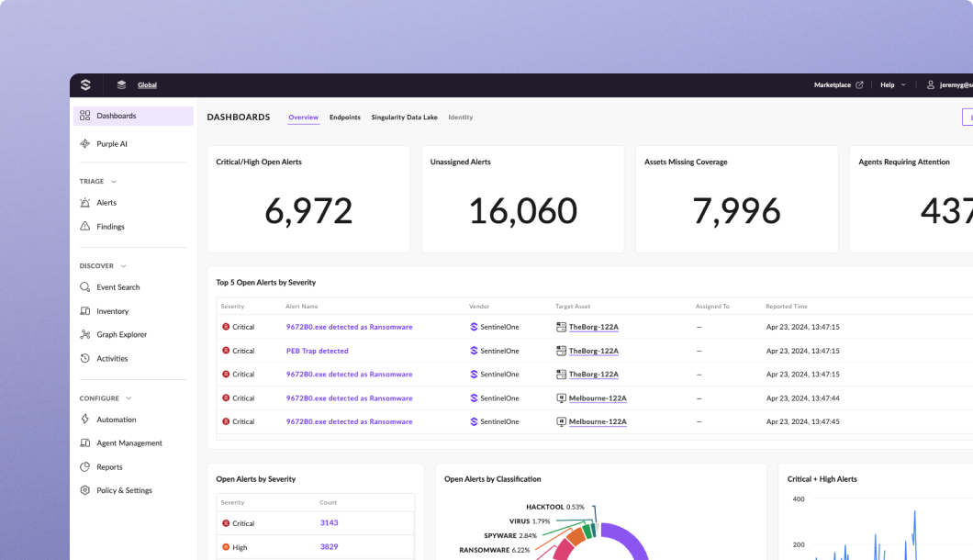Open the first TheBorg-122A target asset
This screenshot has height=560, width=973.
pos(593,327)
